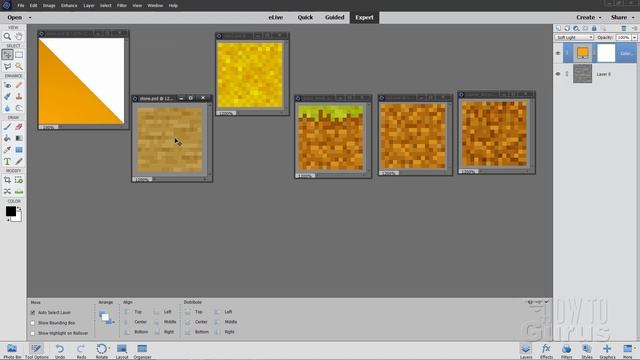Select the Move tool
640x360 pixels.
(x=7, y=54)
